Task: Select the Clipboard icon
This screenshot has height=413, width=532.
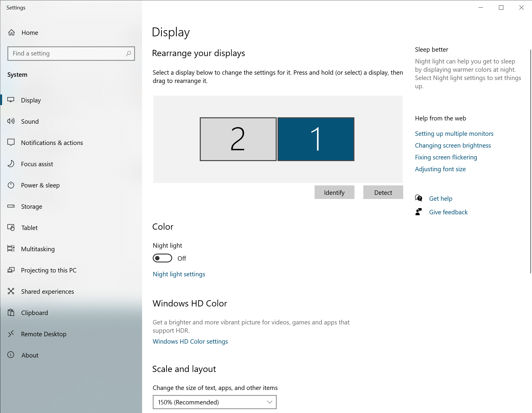Action: [11, 313]
